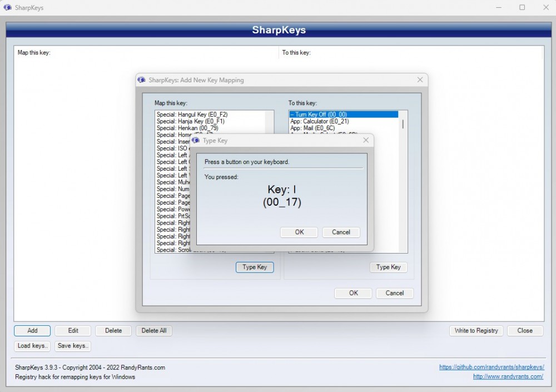The image size is (556, 392).
Task: Cancel the Type Key dialog
Action: pyautogui.click(x=341, y=232)
